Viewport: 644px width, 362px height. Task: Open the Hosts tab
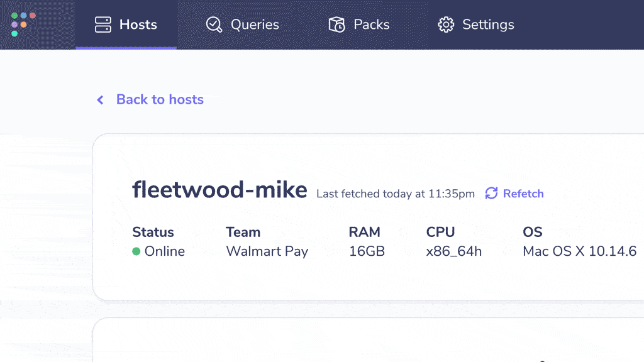(x=126, y=25)
